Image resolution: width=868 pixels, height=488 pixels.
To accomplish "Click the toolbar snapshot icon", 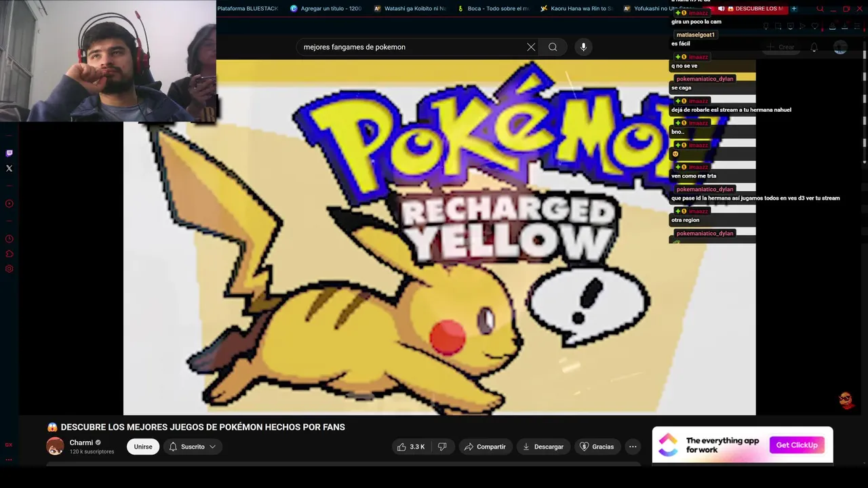I will pos(778,26).
